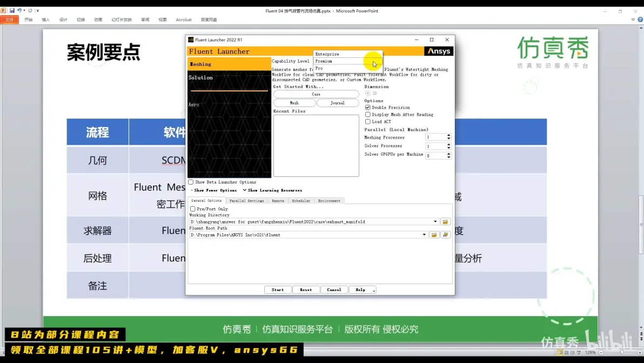Viewport: 644px width, 363px height.
Task: Select Pro capability level option
Action: coord(348,68)
